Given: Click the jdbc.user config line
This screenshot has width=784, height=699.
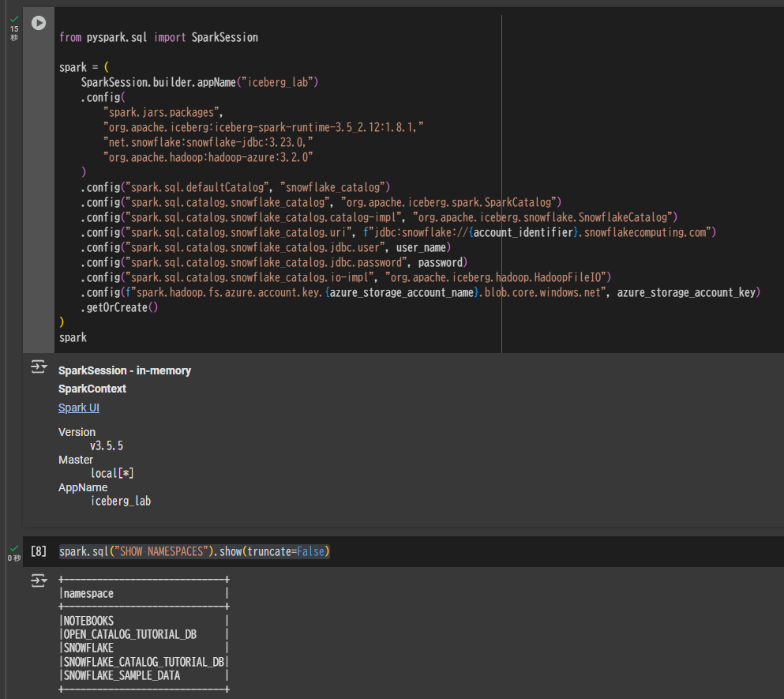Looking at the screenshot, I should (266, 247).
